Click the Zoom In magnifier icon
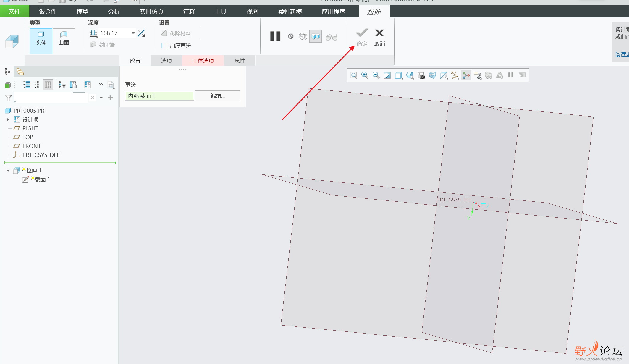Image resolution: width=629 pixels, height=364 pixels. (365, 75)
